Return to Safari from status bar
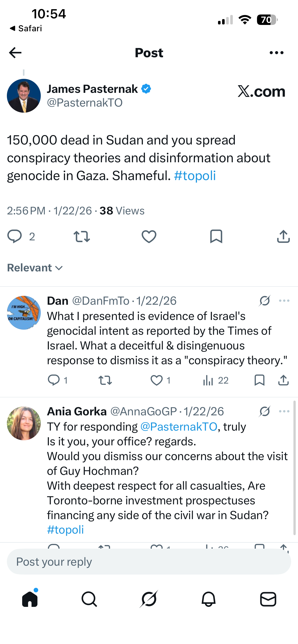 (x=26, y=28)
